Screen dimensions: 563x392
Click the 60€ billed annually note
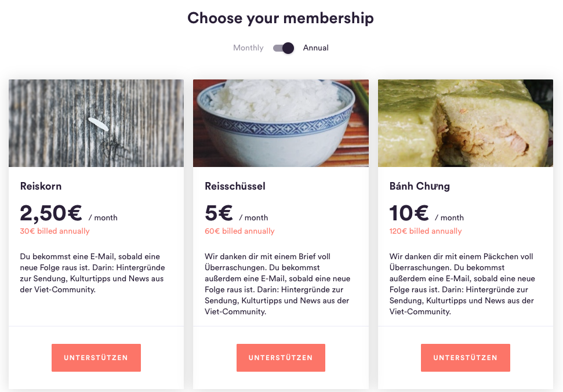click(239, 231)
